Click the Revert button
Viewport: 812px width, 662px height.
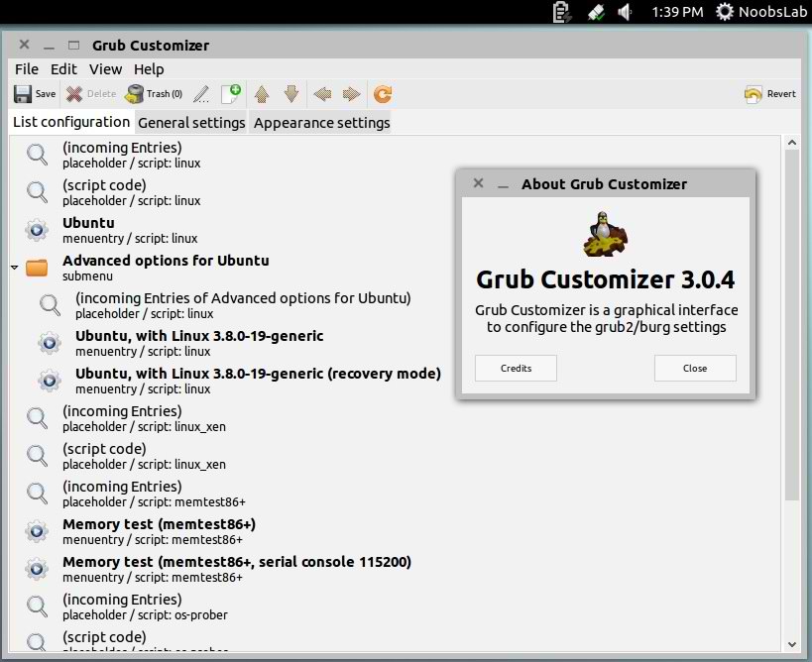coord(770,94)
